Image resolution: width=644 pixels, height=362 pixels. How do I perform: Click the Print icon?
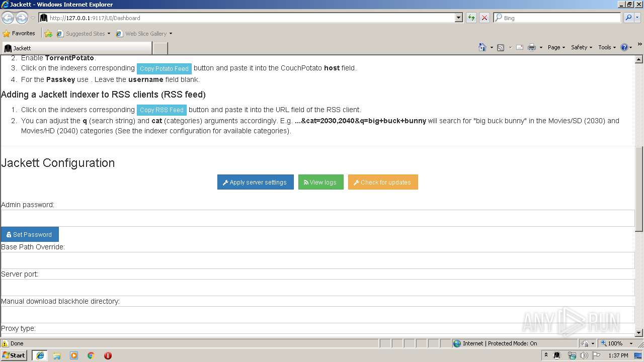[532, 47]
